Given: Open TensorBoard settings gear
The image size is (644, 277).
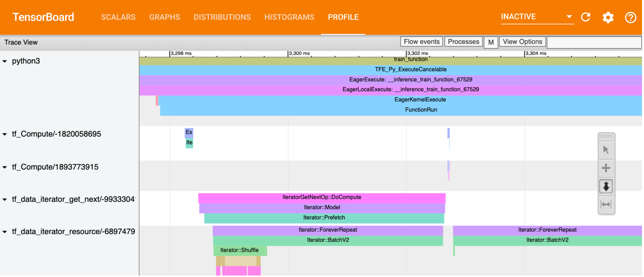Looking at the screenshot, I should coord(608,17).
